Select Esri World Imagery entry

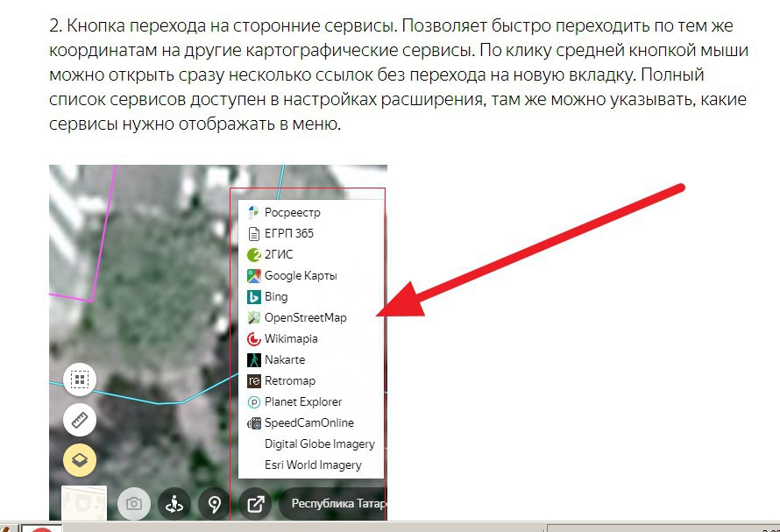[x=311, y=465]
